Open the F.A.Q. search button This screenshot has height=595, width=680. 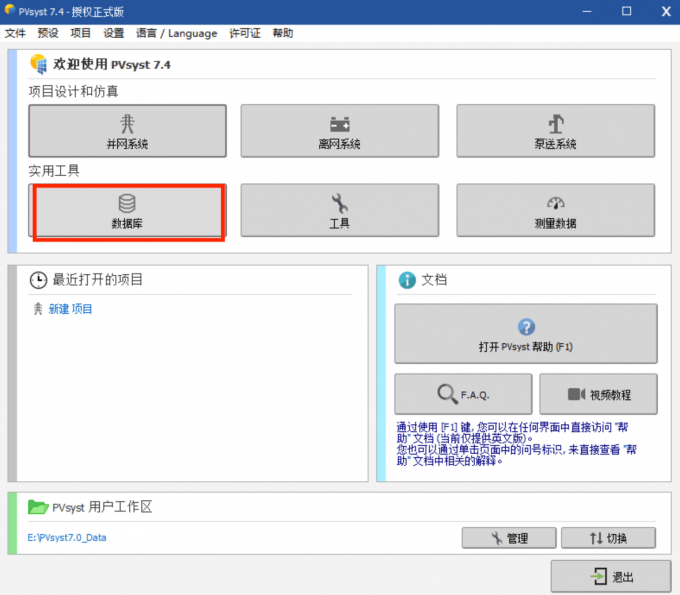pyautogui.click(x=463, y=394)
